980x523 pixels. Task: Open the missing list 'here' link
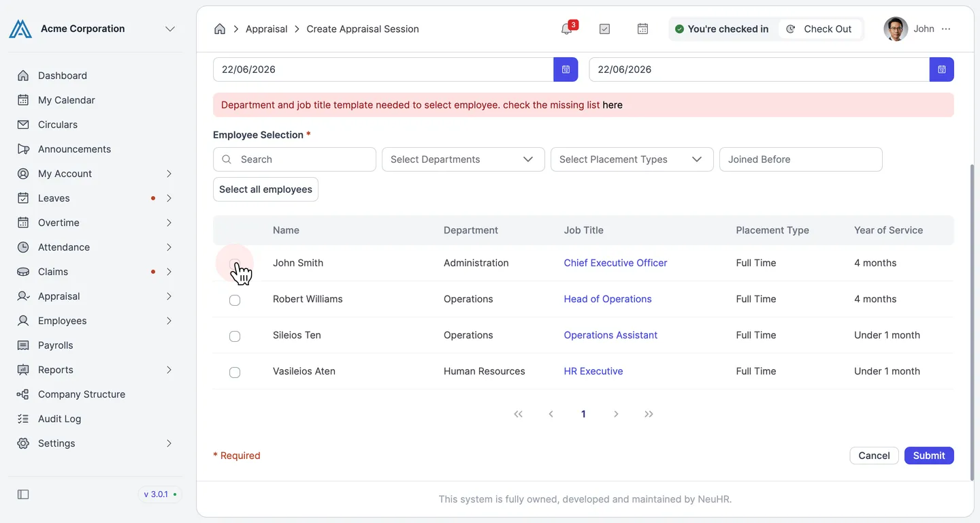coord(612,105)
